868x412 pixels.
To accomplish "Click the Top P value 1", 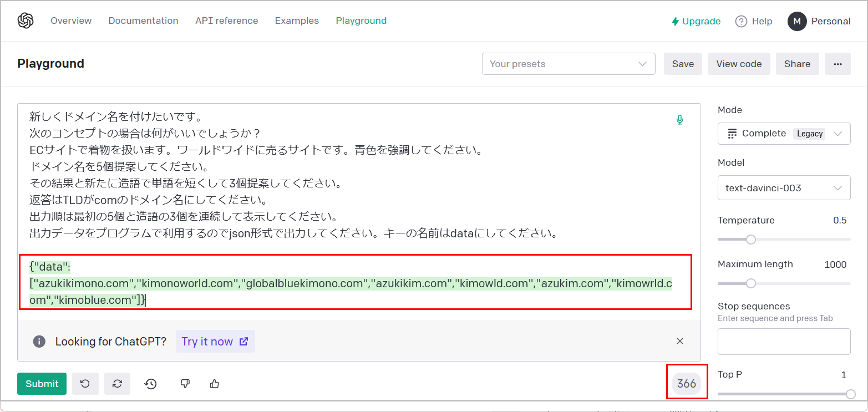I will (844, 375).
